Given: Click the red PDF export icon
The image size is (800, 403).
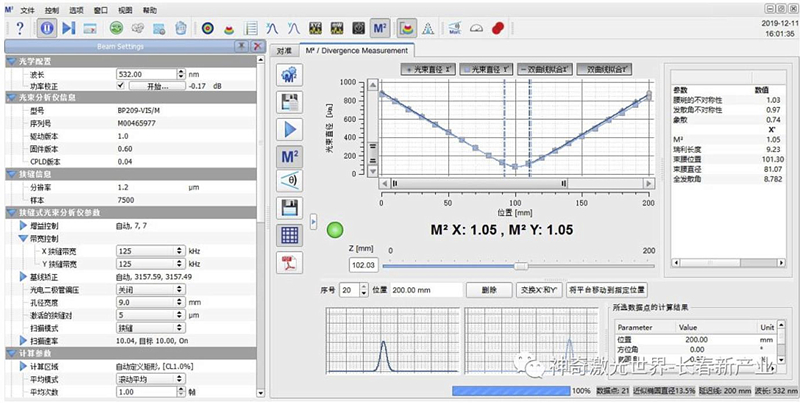Looking at the screenshot, I should [289, 261].
